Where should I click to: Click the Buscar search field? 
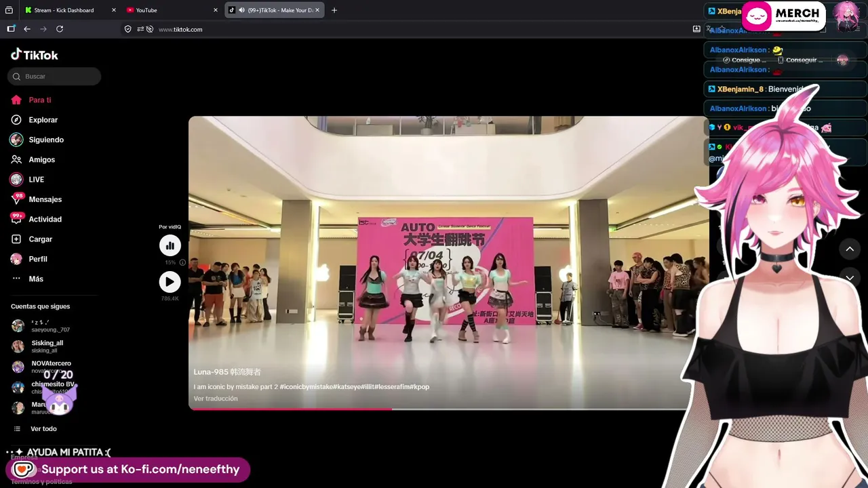(54, 77)
